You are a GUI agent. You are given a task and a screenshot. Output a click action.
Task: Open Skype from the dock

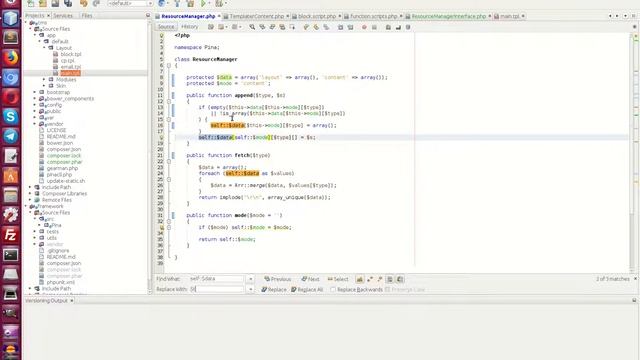click(x=11, y=117)
